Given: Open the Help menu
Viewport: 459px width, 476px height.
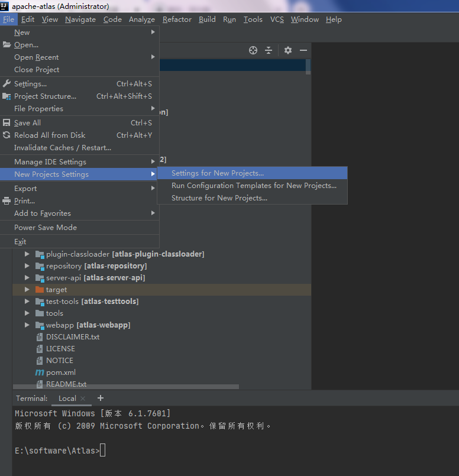Looking at the screenshot, I should coord(334,20).
